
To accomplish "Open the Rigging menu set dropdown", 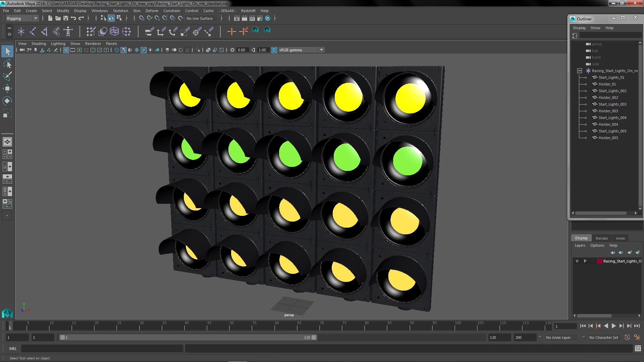I will click(x=35, y=18).
